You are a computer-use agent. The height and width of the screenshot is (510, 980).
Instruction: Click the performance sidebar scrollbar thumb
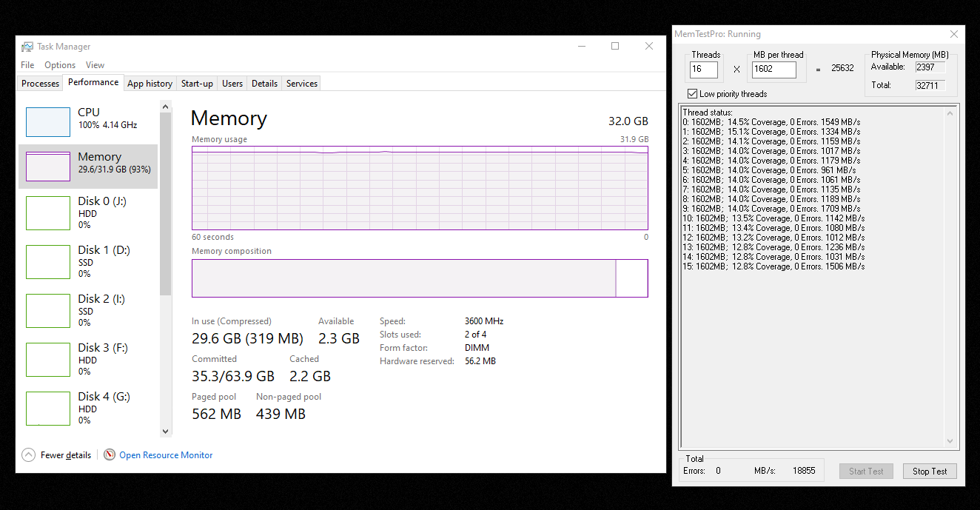(x=165, y=204)
